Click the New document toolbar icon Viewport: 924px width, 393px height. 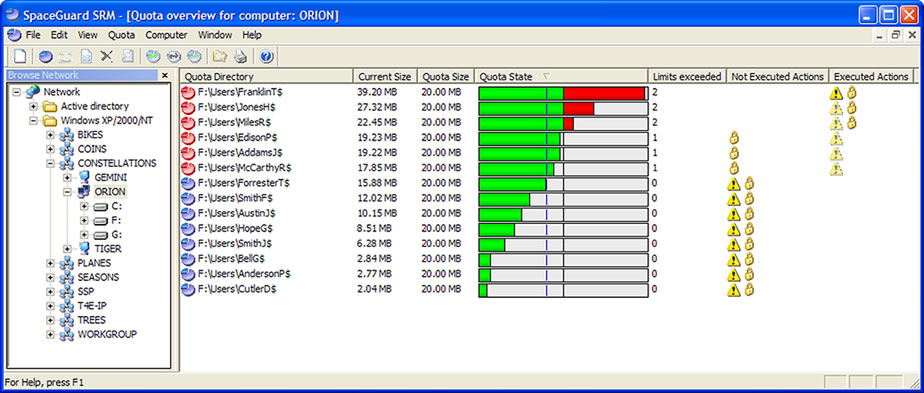[x=20, y=57]
